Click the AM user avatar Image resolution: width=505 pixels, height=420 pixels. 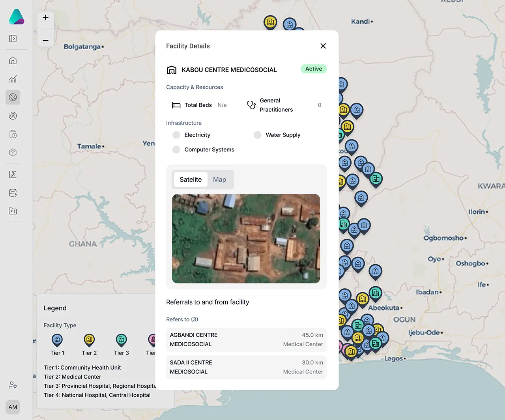coord(13,407)
